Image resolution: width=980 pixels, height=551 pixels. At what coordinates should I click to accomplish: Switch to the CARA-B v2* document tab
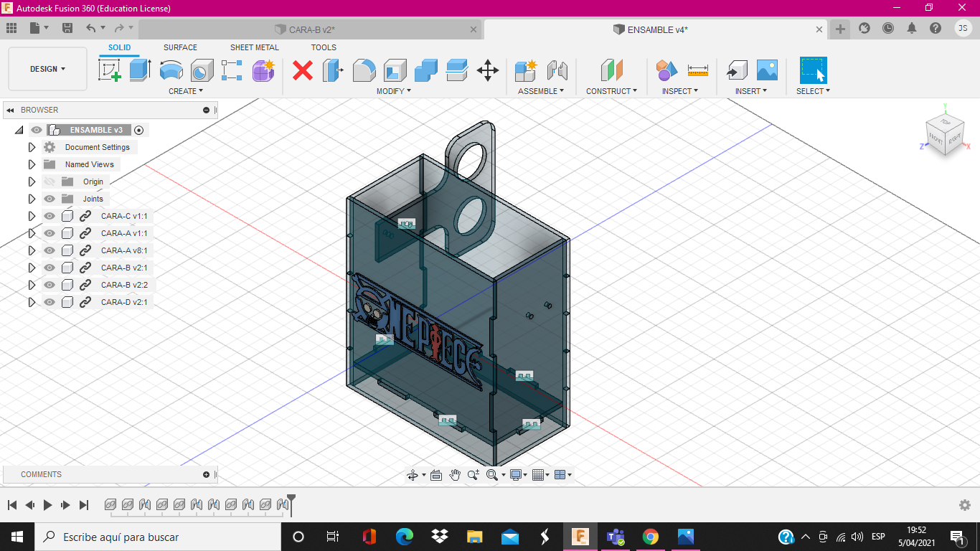311,29
